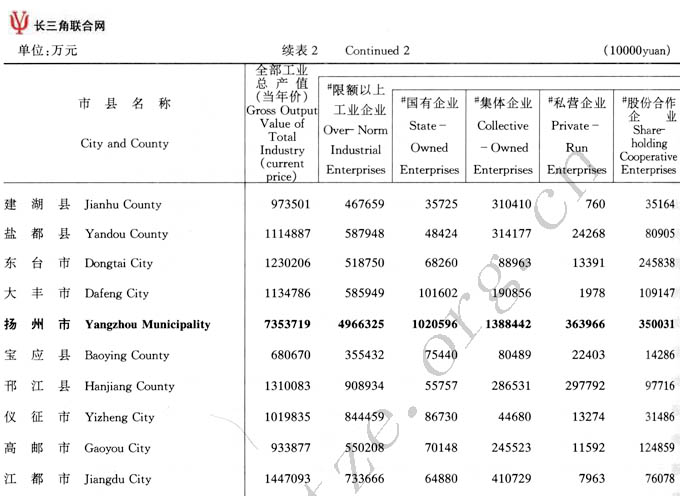Click Jiangdu City value 1447093
Image resolution: width=680 pixels, height=496 pixels.
tap(288, 479)
